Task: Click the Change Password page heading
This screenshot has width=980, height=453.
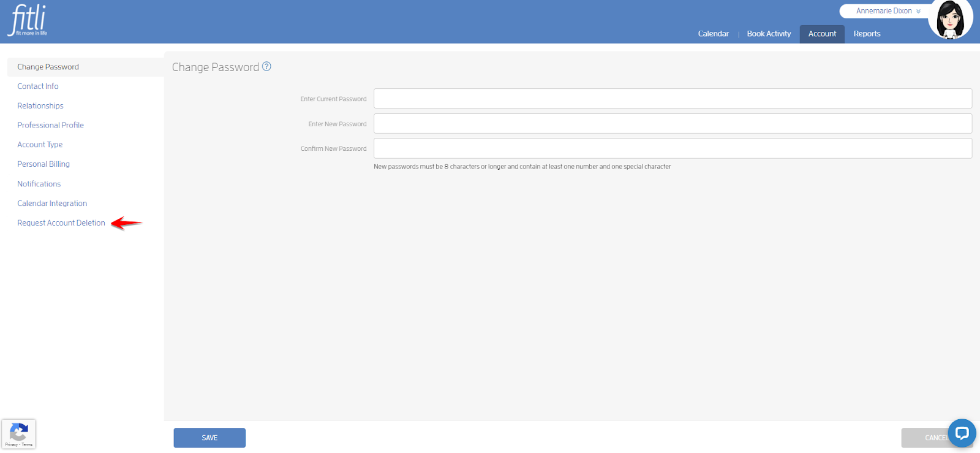Action: point(216,67)
